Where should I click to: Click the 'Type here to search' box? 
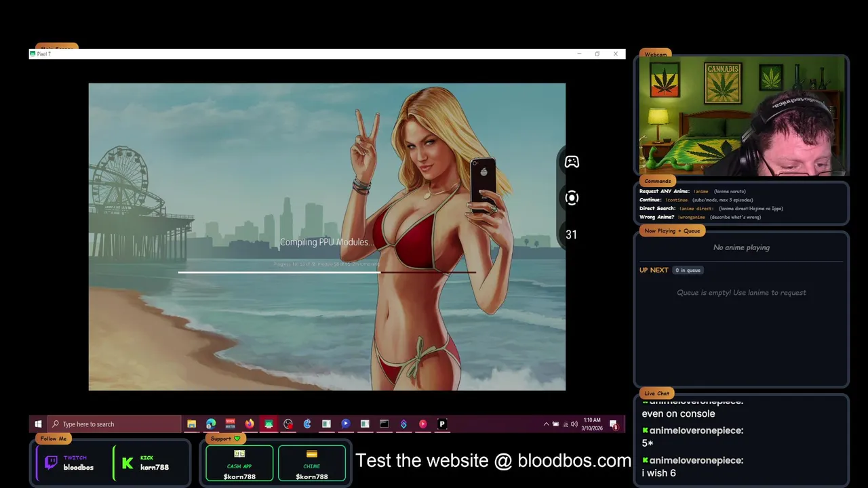(114, 424)
